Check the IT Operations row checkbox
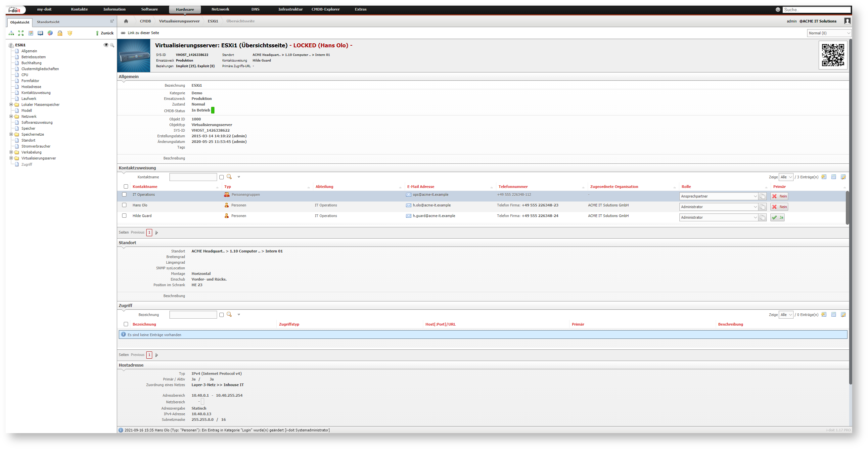This screenshot has width=868, height=449. click(124, 195)
